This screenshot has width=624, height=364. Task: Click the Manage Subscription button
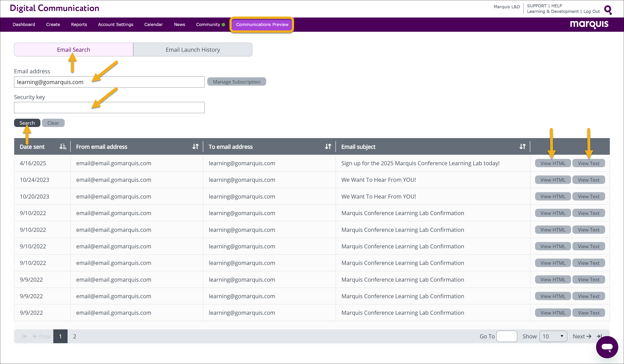click(x=237, y=82)
